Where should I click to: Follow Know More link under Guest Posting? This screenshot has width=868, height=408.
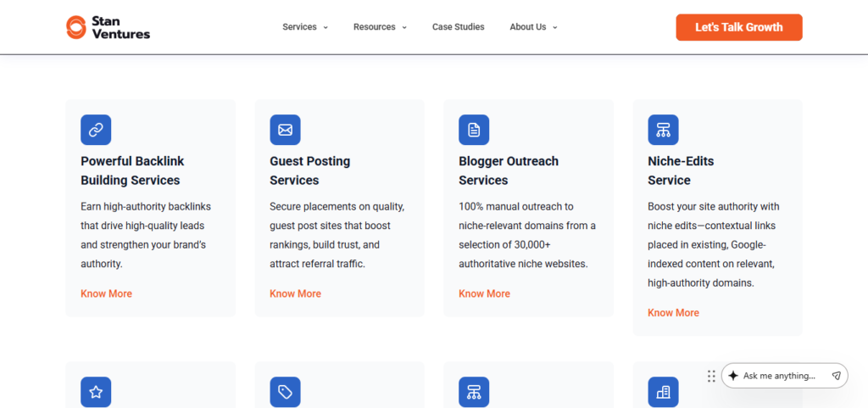pyautogui.click(x=295, y=293)
